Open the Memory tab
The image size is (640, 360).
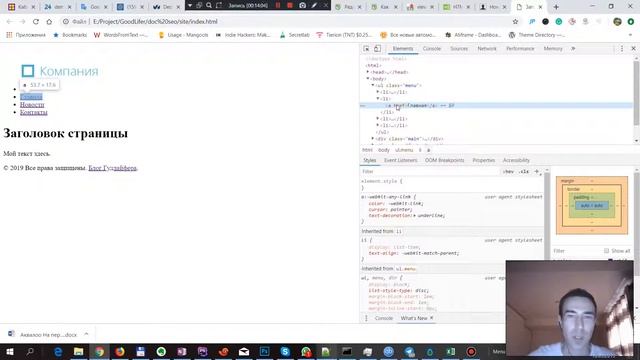point(553,49)
